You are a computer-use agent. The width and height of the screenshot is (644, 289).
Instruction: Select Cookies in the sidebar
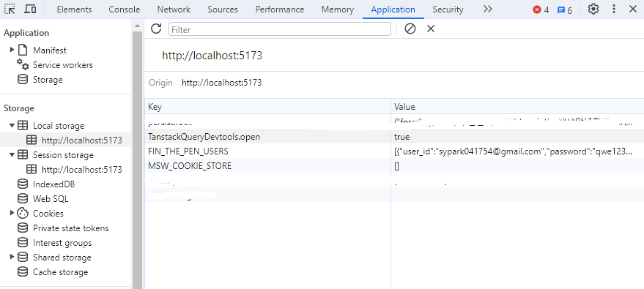[48, 214]
